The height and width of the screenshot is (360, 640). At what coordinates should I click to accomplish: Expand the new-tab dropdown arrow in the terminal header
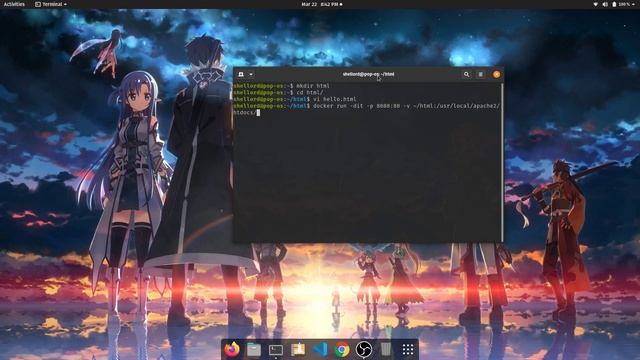(x=251, y=74)
